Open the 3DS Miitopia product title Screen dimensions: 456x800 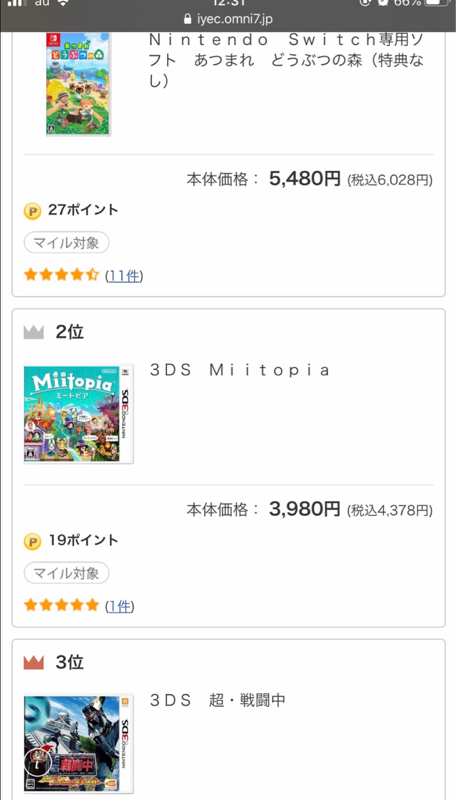point(240,370)
